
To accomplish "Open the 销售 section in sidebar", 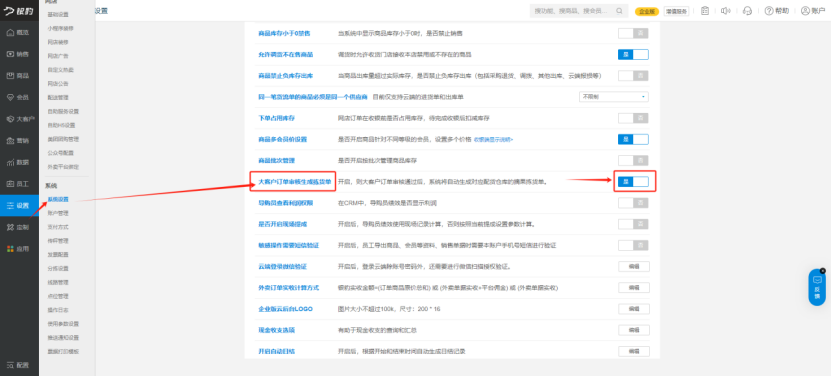I will pos(19,54).
